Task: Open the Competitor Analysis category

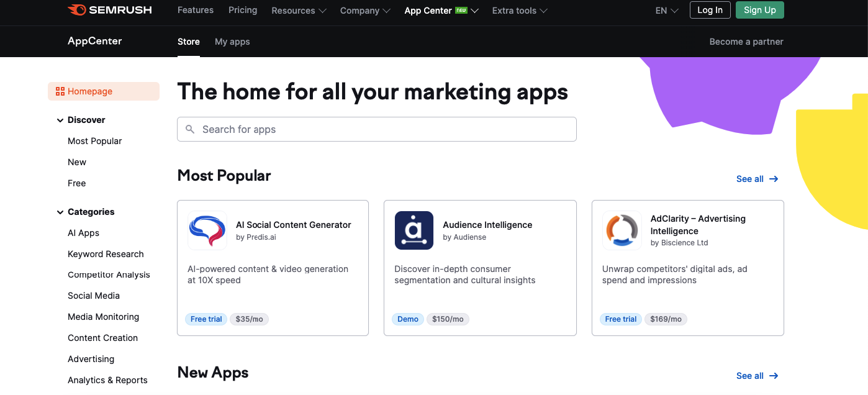Action: (109, 275)
